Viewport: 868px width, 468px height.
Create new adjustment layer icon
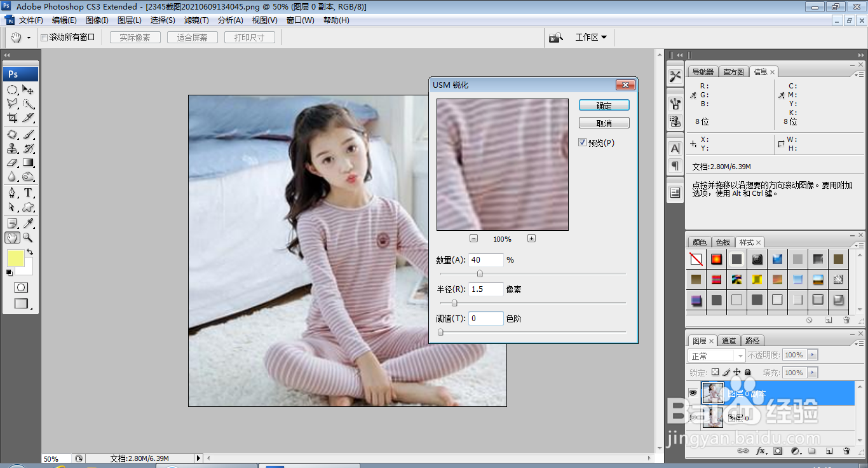pos(795,451)
